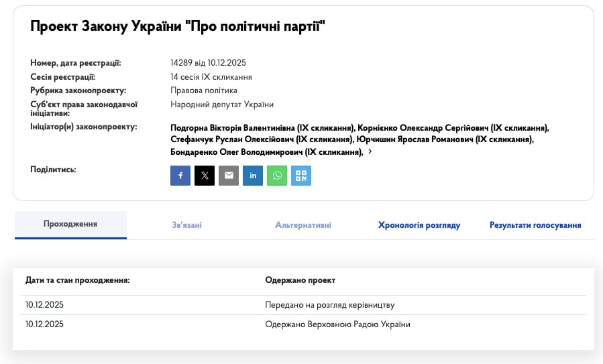
Task: Click the label Сесія реєстрації
Action: [62, 77]
